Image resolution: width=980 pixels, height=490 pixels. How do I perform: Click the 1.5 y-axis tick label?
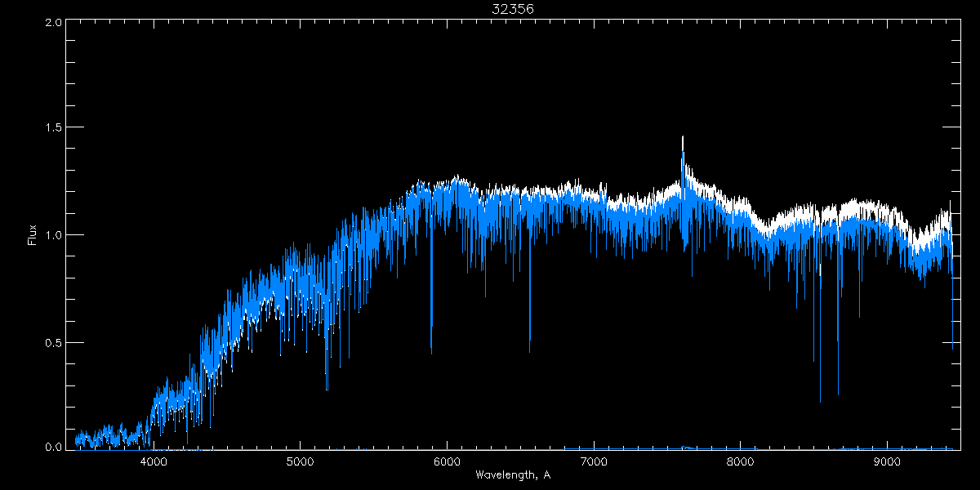[x=52, y=128]
